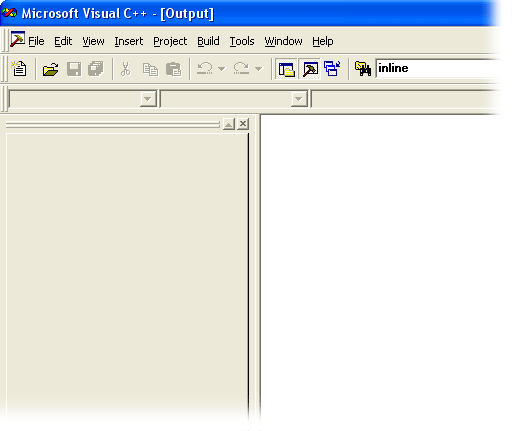This screenshot has height=431, width=512.
Task: Click the third WizardBar members combo box
Action: coord(405,99)
